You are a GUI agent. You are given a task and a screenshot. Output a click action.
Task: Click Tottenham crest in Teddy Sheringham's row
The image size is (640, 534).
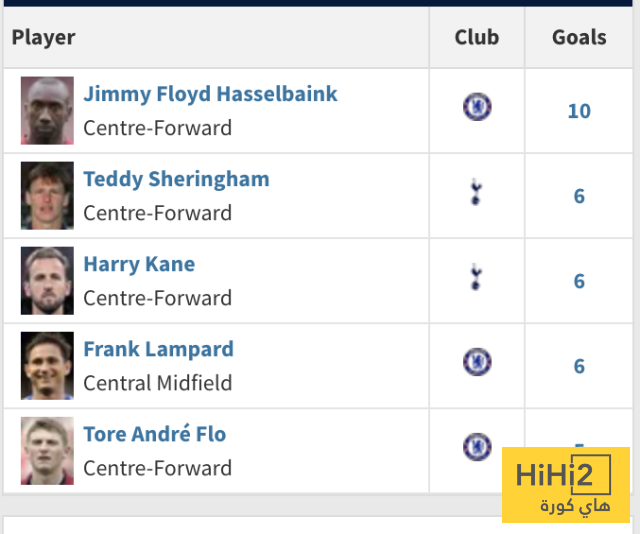coord(476,192)
